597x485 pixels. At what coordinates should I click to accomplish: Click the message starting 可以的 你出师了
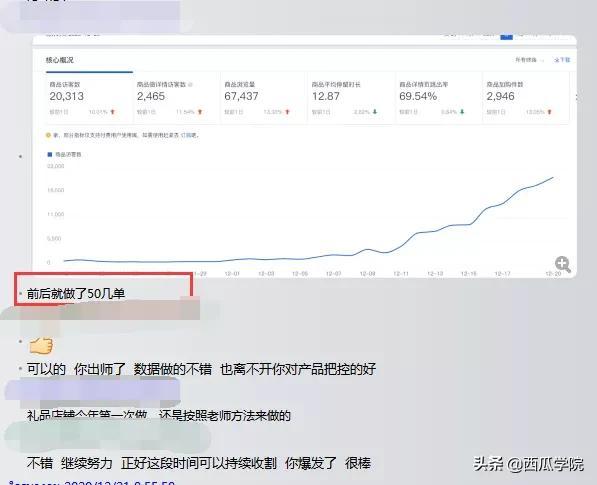[x=201, y=369]
